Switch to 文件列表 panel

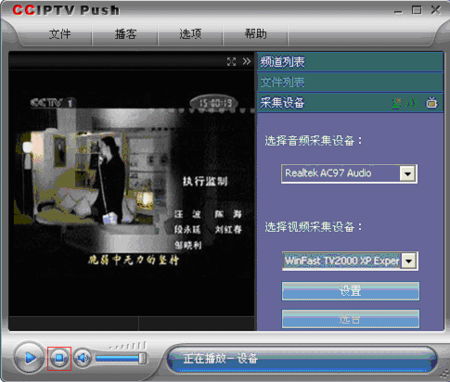[350, 82]
